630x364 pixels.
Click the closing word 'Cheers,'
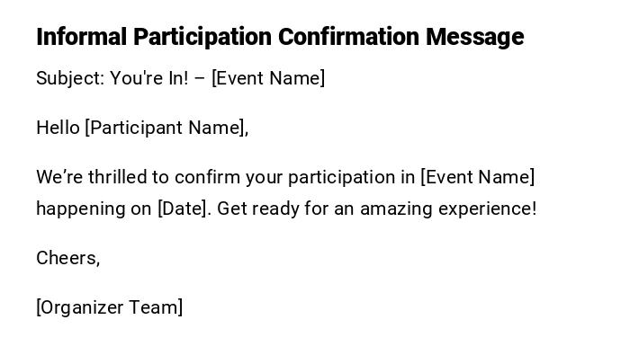(x=67, y=258)
